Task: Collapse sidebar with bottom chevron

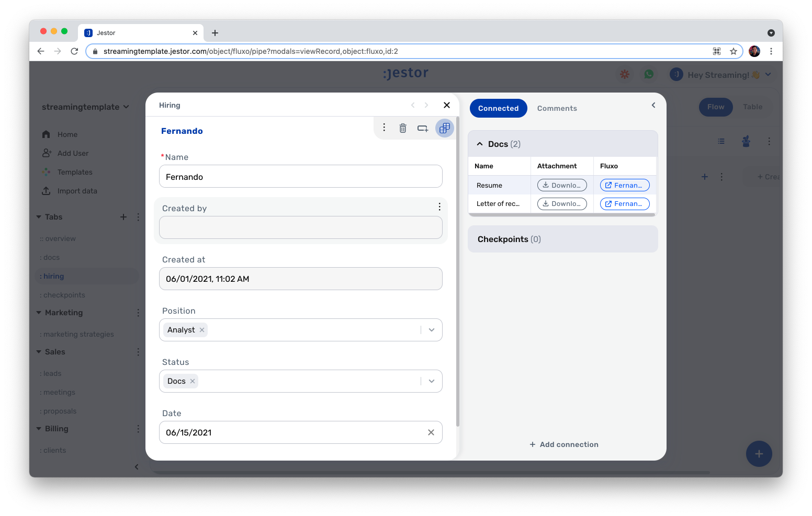Action: pos(137,467)
